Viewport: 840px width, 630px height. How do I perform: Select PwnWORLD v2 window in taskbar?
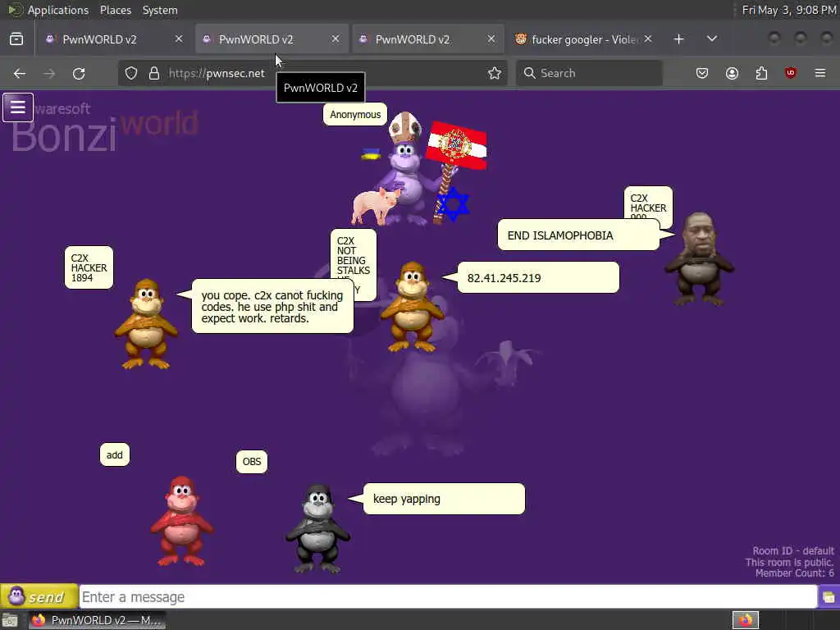[x=97, y=620]
